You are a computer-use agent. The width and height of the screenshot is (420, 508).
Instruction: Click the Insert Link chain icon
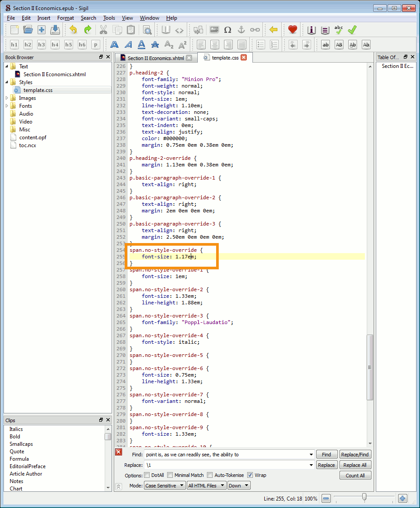click(x=255, y=30)
